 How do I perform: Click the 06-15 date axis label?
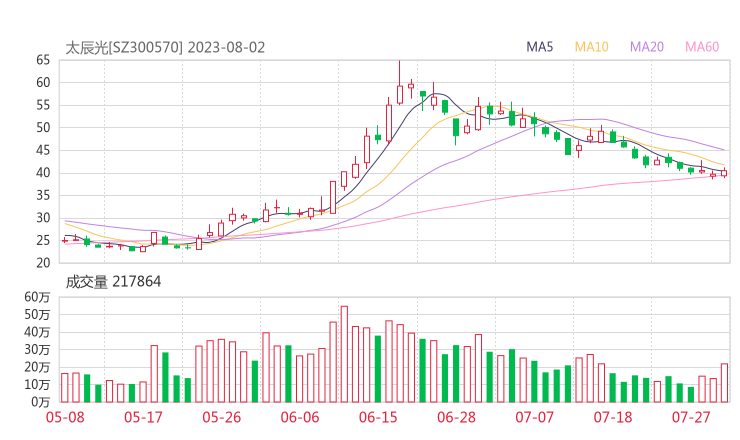pyautogui.click(x=378, y=417)
